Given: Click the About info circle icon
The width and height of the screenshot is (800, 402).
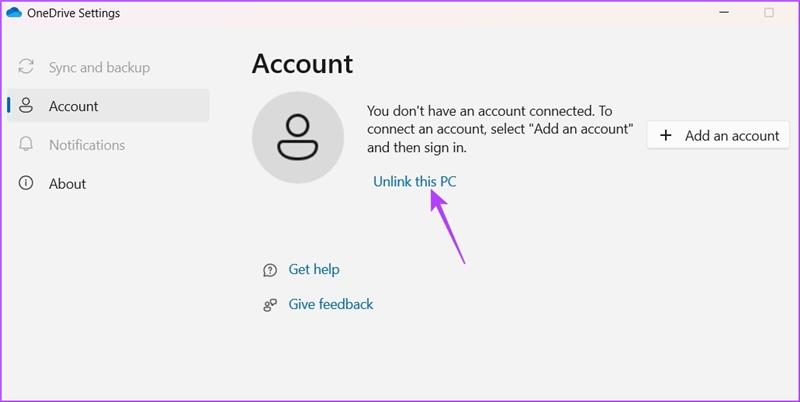Looking at the screenshot, I should click(26, 183).
